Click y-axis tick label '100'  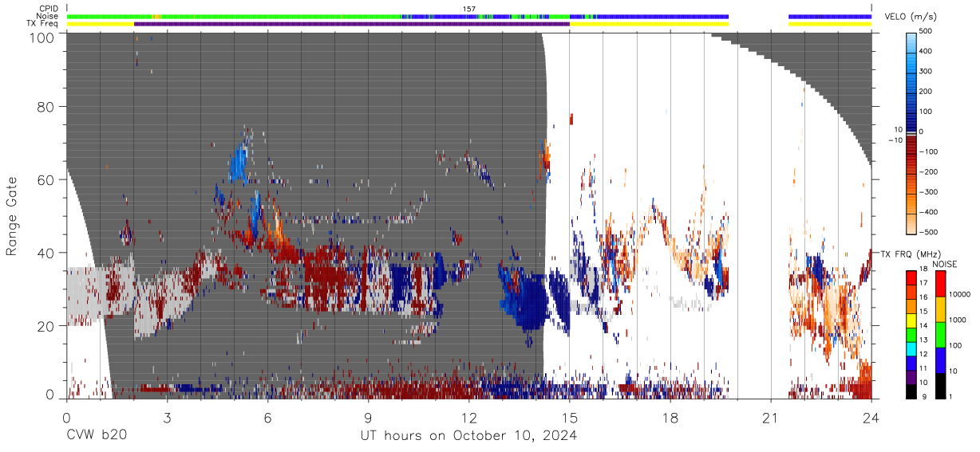(x=41, y=37)
